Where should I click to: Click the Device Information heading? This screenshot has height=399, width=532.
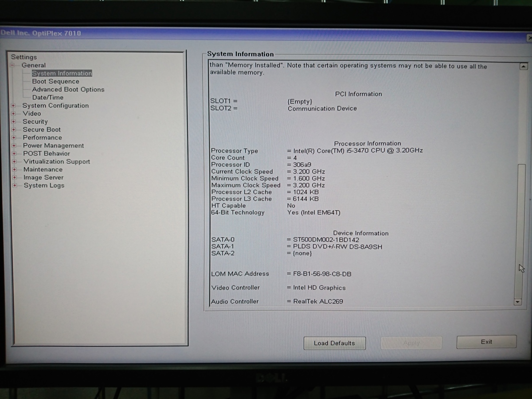tap(361, 233)
